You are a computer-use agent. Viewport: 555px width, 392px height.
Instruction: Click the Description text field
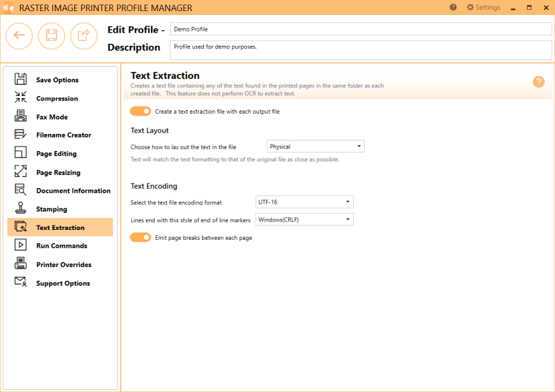click(x=361, y=50)
